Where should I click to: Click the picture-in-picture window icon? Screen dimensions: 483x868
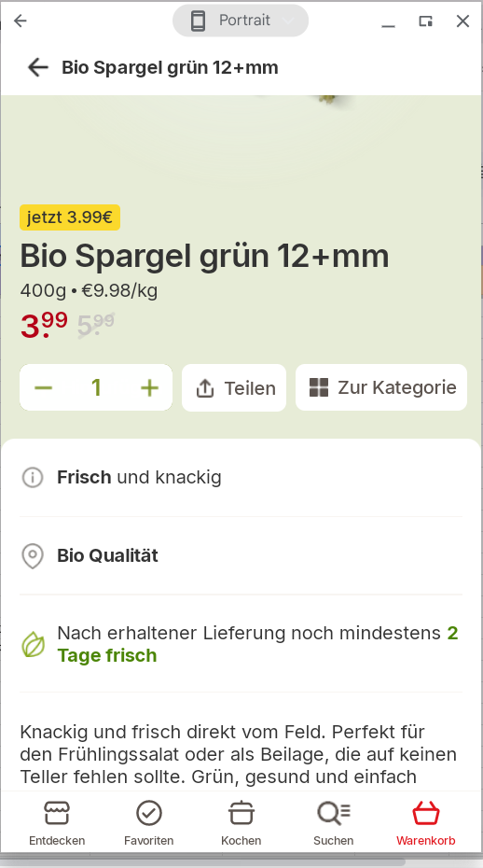pyautogui.click(x=425, y=21)
